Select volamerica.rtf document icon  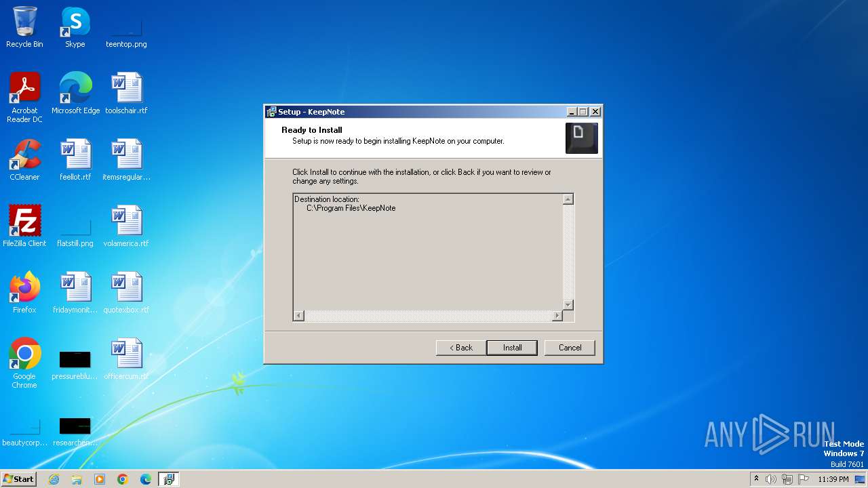[x=126, y=226]
